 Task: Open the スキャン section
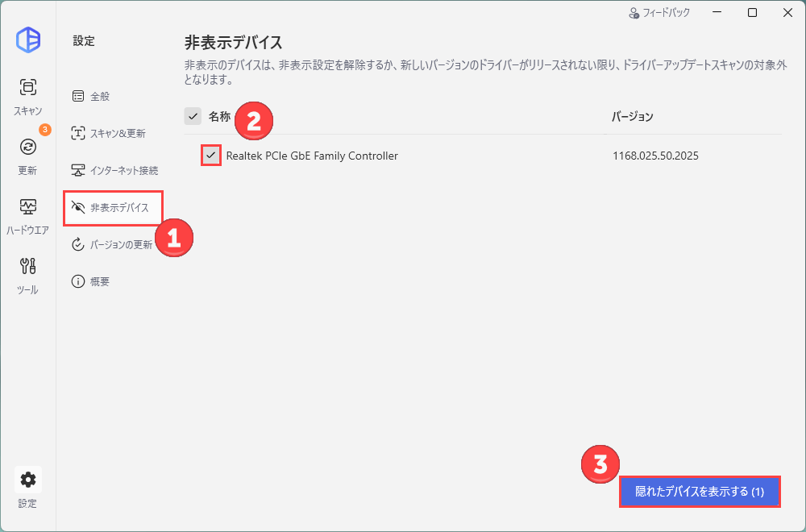click(27, 97)
